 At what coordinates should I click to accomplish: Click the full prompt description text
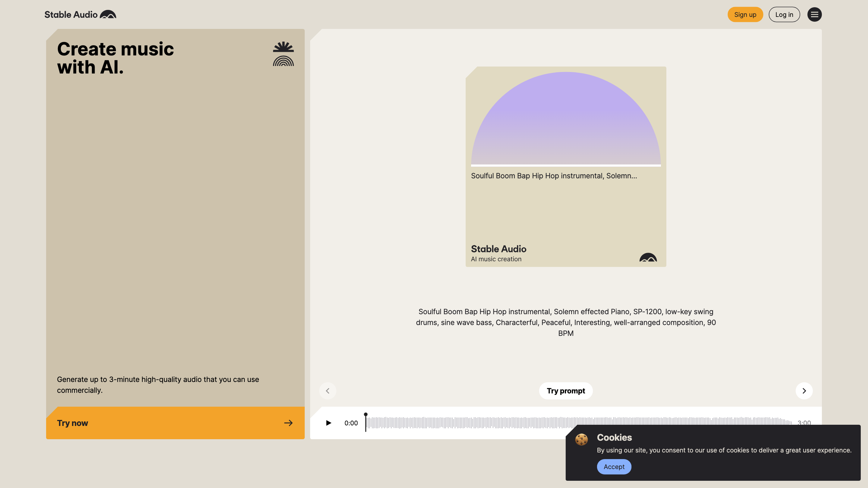[x=565, y=322]
